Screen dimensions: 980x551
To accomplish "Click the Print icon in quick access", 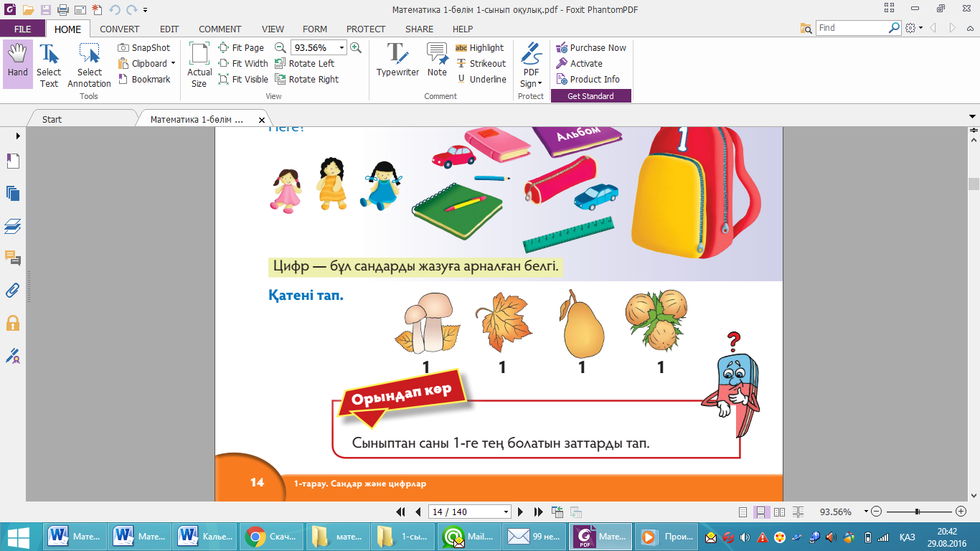I will [62, 10].
